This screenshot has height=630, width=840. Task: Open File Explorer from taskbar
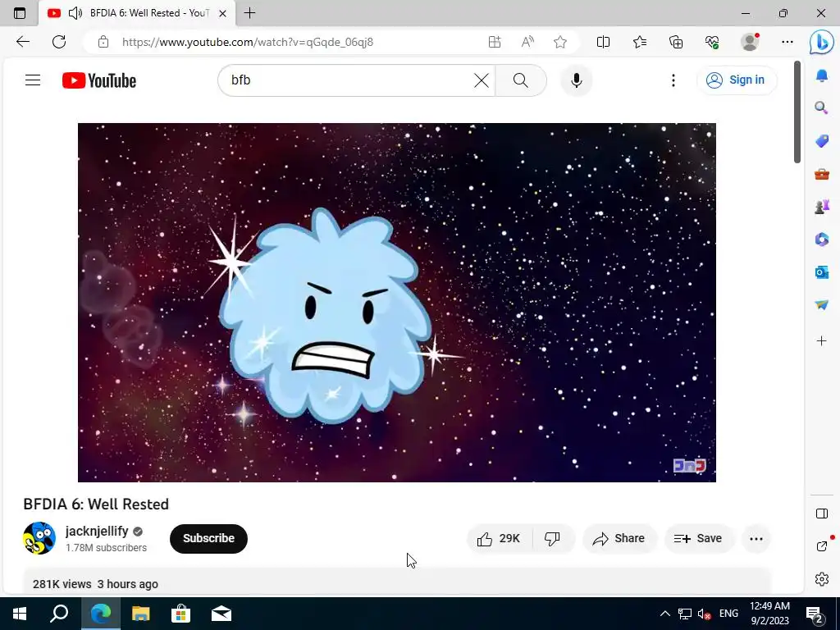[141, 614]
